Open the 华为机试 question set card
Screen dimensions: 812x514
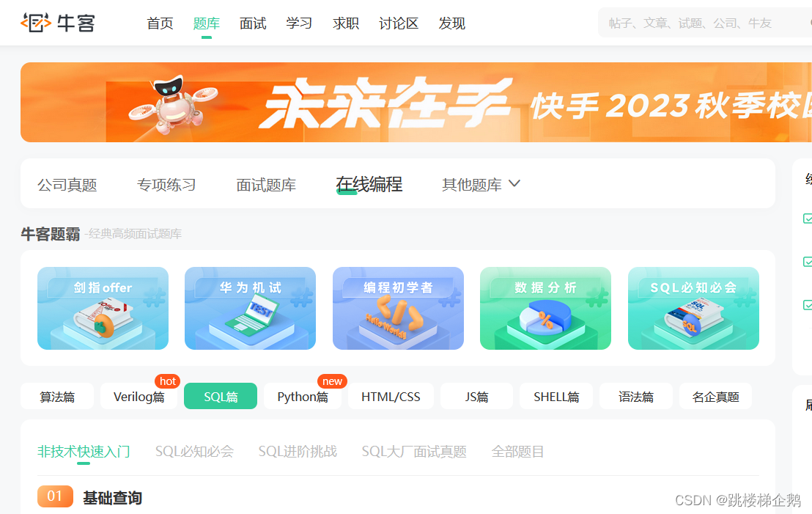(250, 308)
